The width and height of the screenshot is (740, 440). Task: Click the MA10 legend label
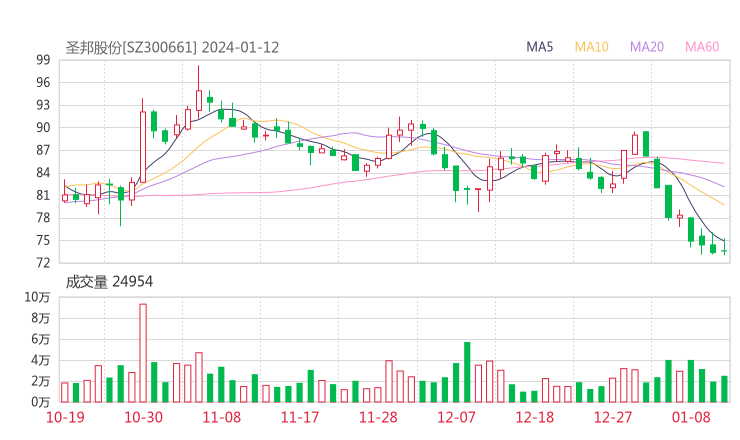tap(591, 47)
